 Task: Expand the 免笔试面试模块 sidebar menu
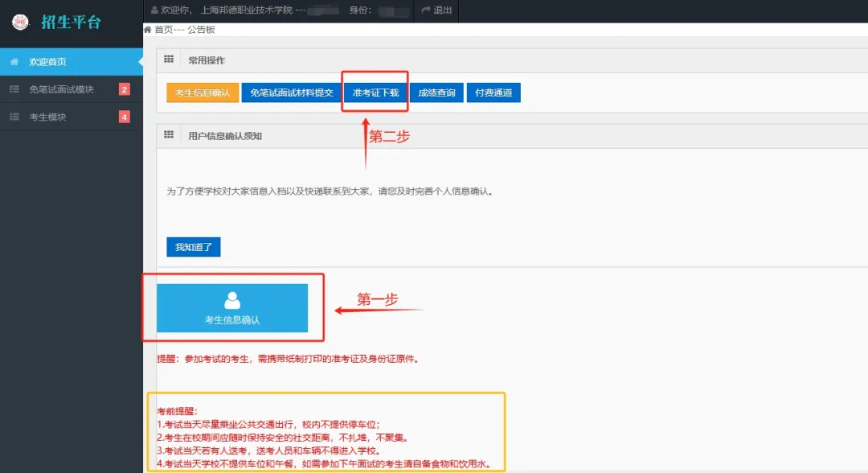61,89
